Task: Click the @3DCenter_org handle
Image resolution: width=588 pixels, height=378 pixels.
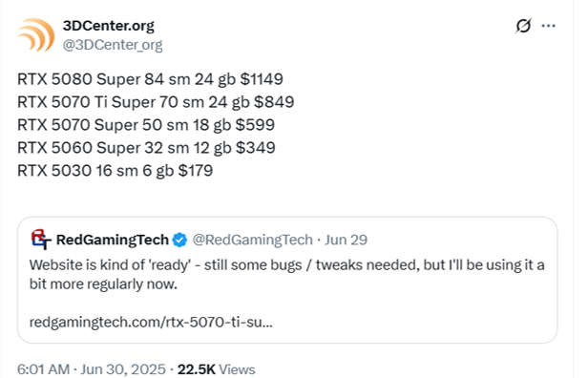Action: pyautogui.click(x=113, y=45)
